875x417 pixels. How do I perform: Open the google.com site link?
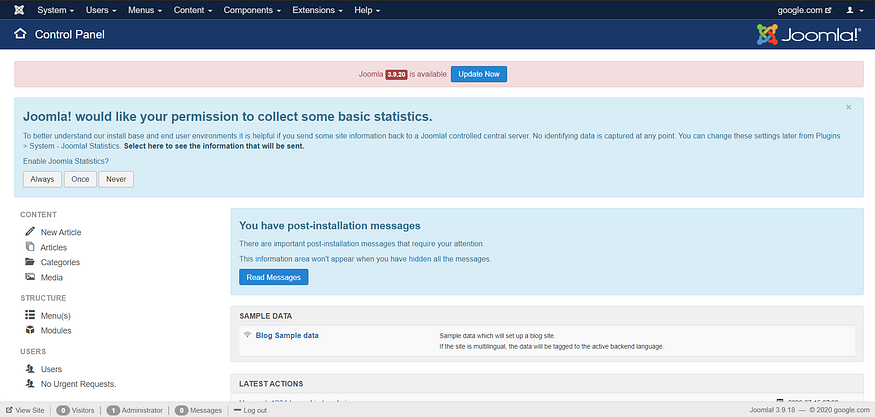tap(804, 10)
